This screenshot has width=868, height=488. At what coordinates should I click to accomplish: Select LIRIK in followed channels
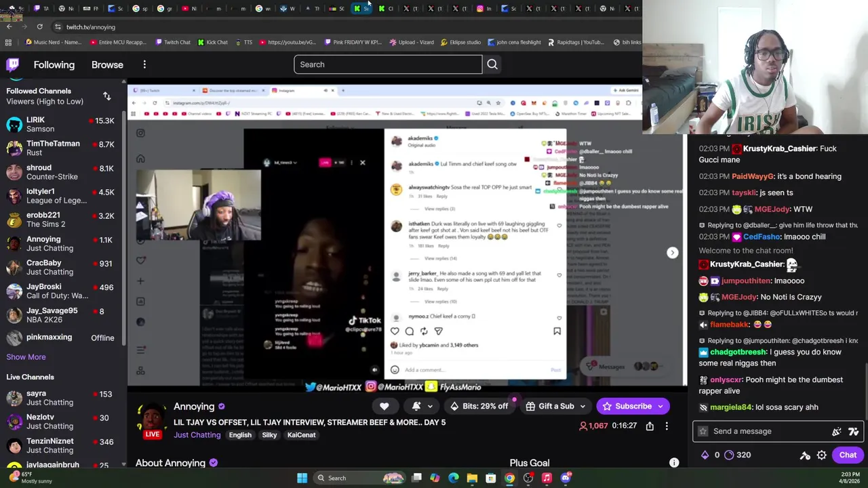point(61,124)
